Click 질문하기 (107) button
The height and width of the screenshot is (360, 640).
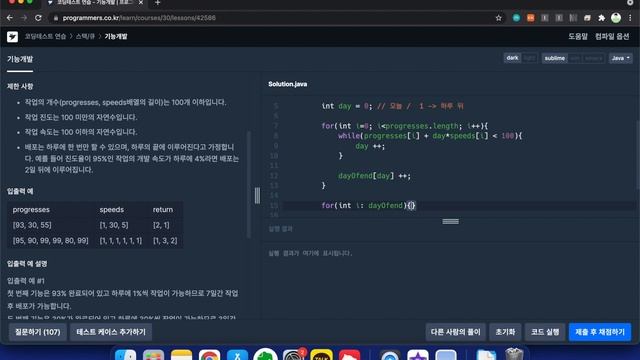[x=38, y=332]
